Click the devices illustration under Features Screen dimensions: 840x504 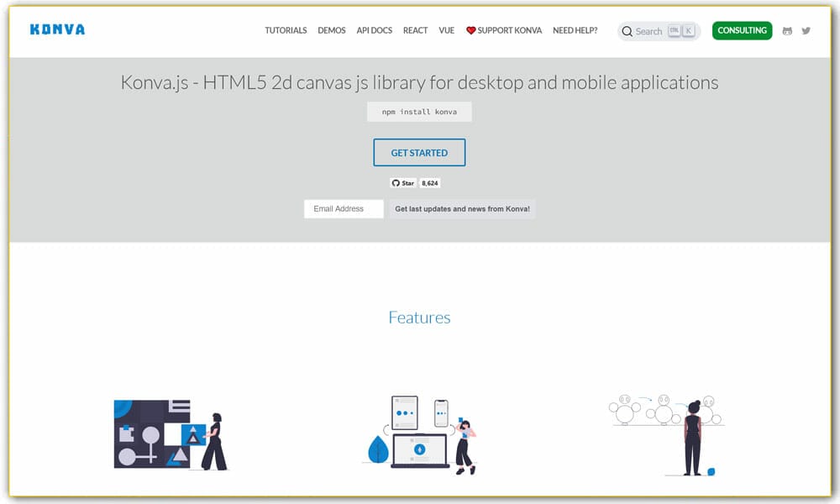(422, 434)
